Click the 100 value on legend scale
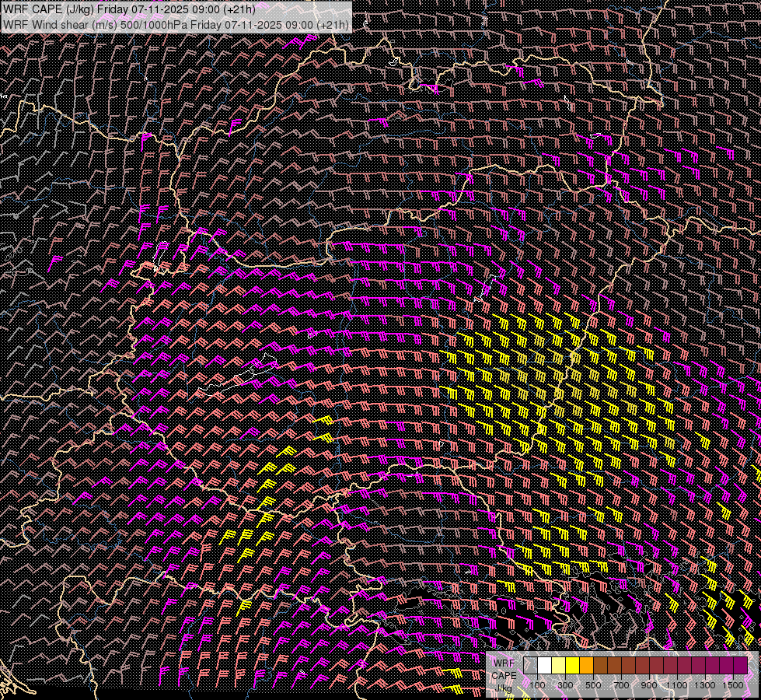The image size is (761, 700). (538, 684)
